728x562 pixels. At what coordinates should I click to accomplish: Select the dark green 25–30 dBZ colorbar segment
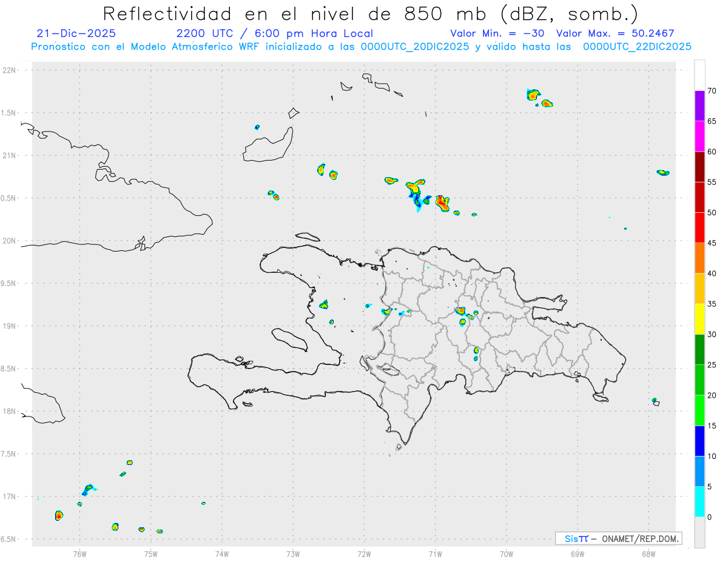699,350
